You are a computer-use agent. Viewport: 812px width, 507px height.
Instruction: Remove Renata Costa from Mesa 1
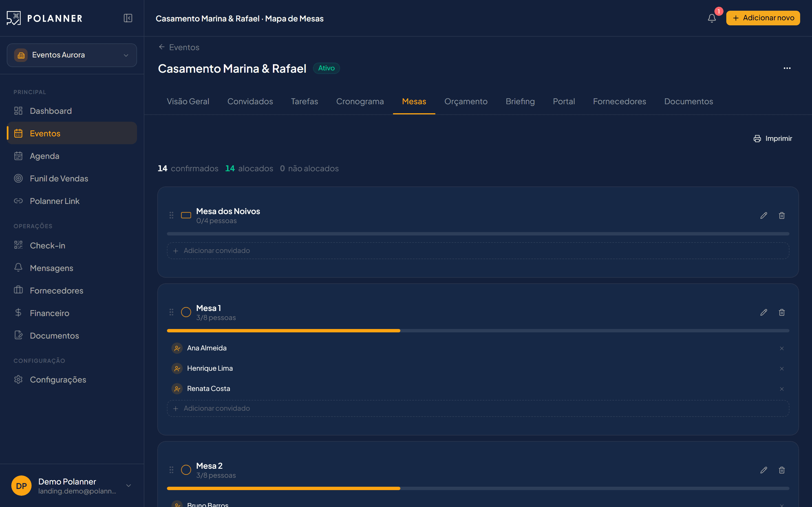pyautogui.click(x=782, y=389)
